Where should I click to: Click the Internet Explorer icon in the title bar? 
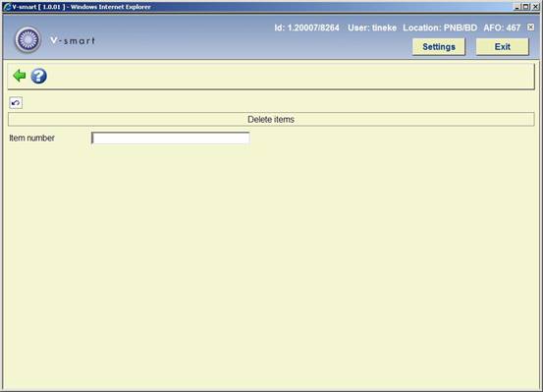(7, 7)
